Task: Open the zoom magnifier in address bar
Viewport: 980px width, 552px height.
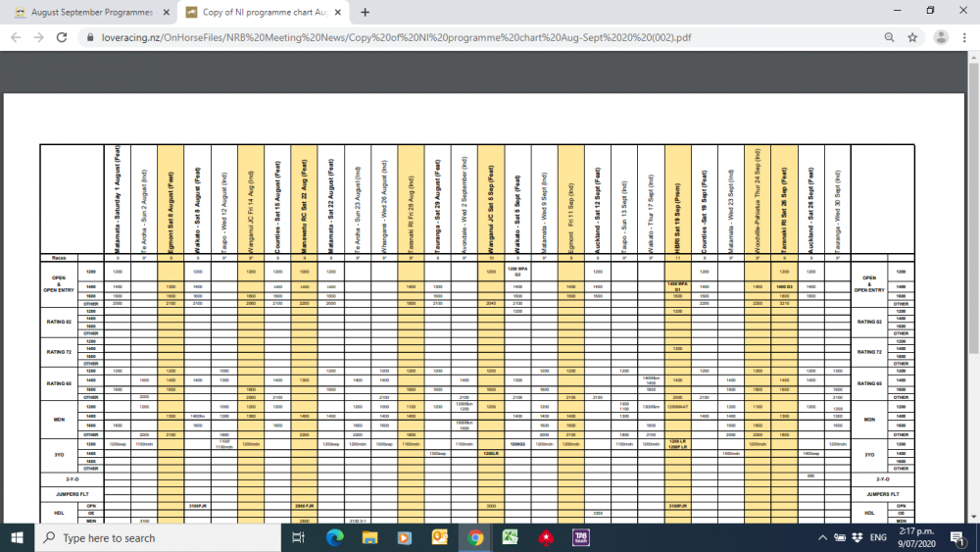Action: 889,37
